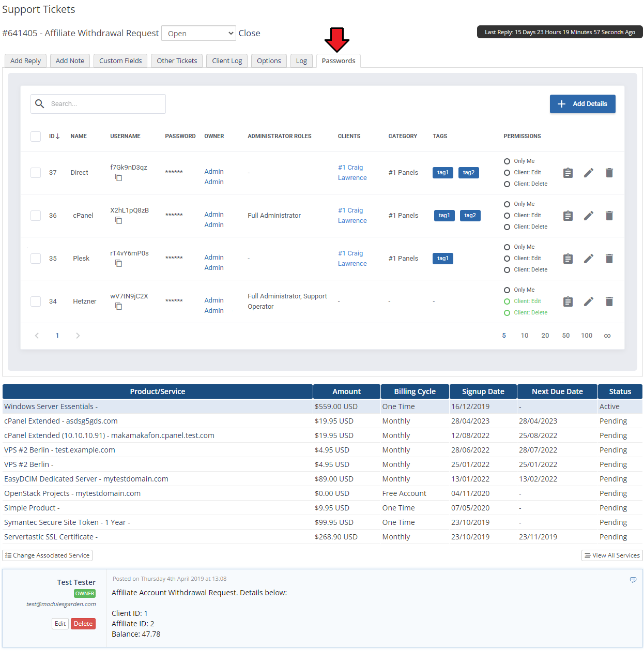The image size is (644, 663).
Task: Switch to Custom Fields tab
Action: [x=120, y=61]
